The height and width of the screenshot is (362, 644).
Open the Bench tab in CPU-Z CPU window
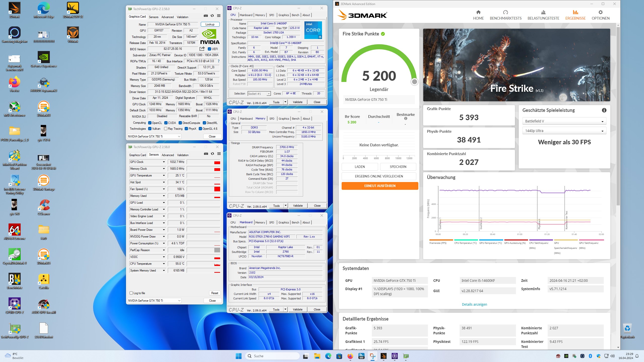point(295,15)
